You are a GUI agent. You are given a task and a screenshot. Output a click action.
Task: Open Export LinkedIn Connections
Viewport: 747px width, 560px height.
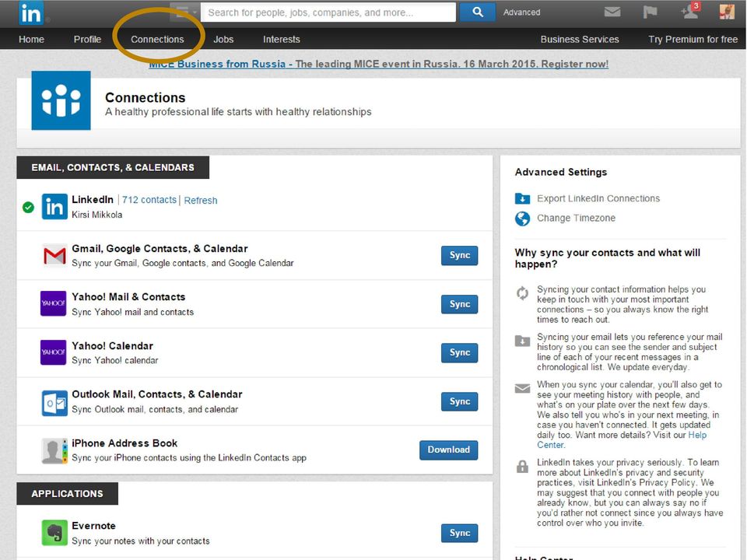(x=598, y=198)
